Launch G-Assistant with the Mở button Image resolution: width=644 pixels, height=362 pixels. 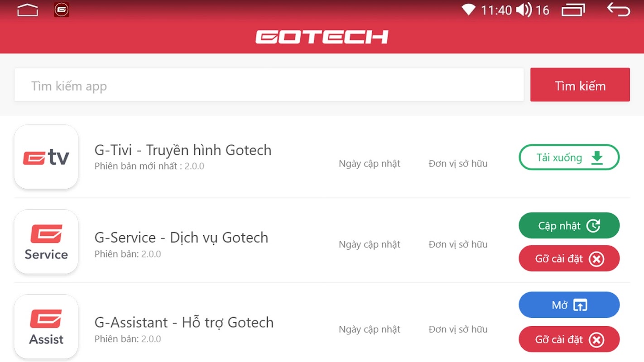(569, 305)
